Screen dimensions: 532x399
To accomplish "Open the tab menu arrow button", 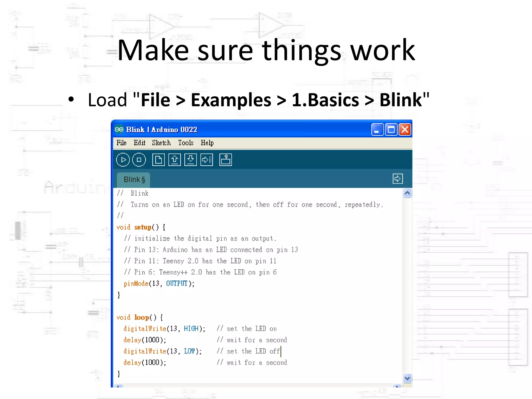I will [x=398, y=179].
